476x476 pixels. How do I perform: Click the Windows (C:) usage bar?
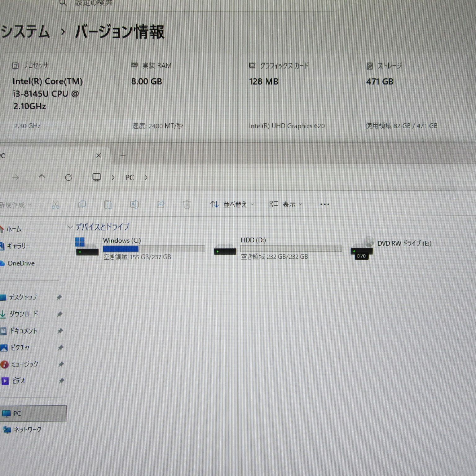click(154, 249)
